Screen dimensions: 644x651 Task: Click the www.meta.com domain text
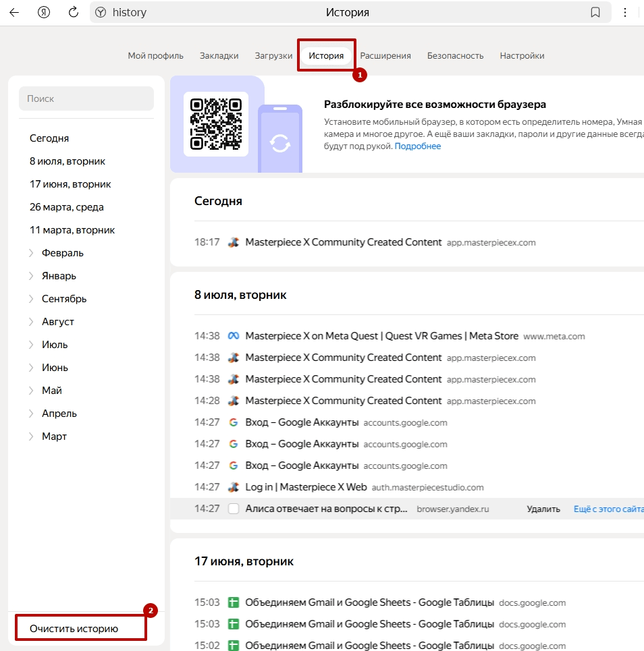(554, 337)
